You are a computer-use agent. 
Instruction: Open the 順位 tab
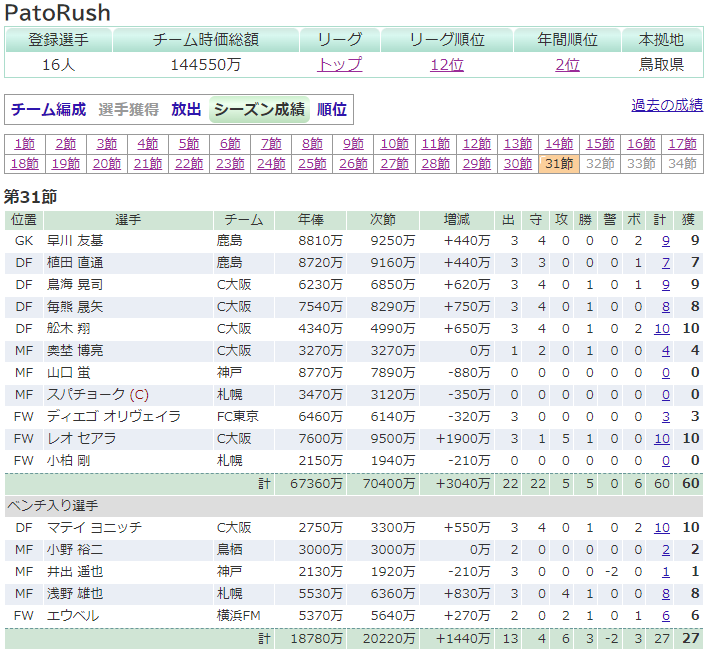coord(332,109)
